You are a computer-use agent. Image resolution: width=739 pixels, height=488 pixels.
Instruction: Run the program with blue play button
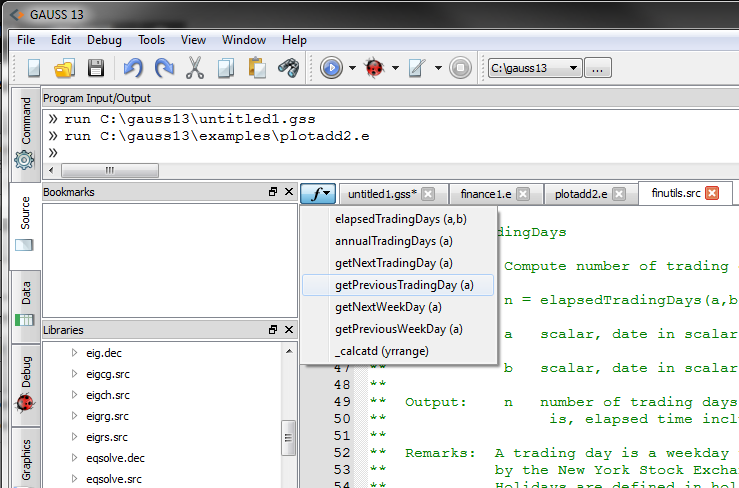tap(331, 68)
